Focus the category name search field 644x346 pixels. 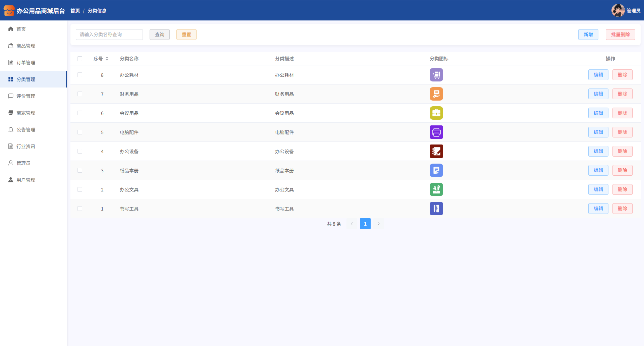(x=109, y=35)
